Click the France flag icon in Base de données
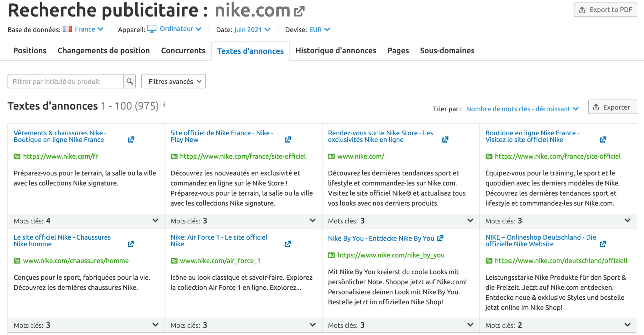Viewport: 644px width, 335px height. (67, 29)
